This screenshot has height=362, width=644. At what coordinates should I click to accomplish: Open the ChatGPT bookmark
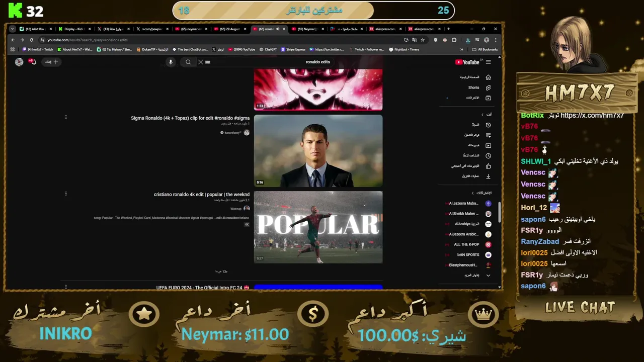[x=268, y=49]
